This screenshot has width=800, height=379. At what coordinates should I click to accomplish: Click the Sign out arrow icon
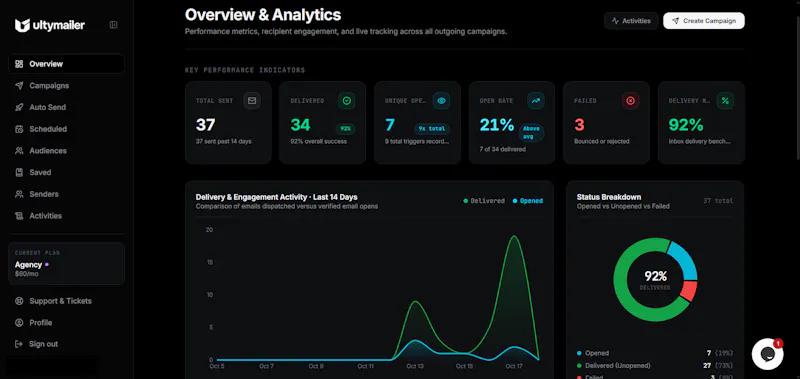(x=19, y=344)
